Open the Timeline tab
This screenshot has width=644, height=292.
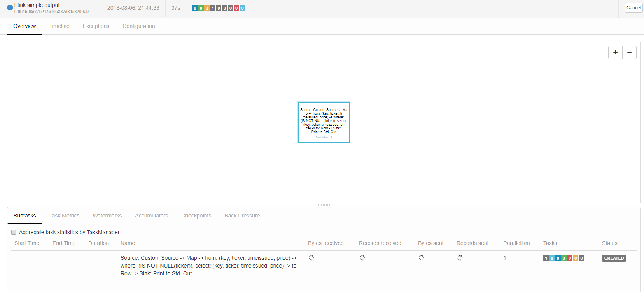[59, 26]
